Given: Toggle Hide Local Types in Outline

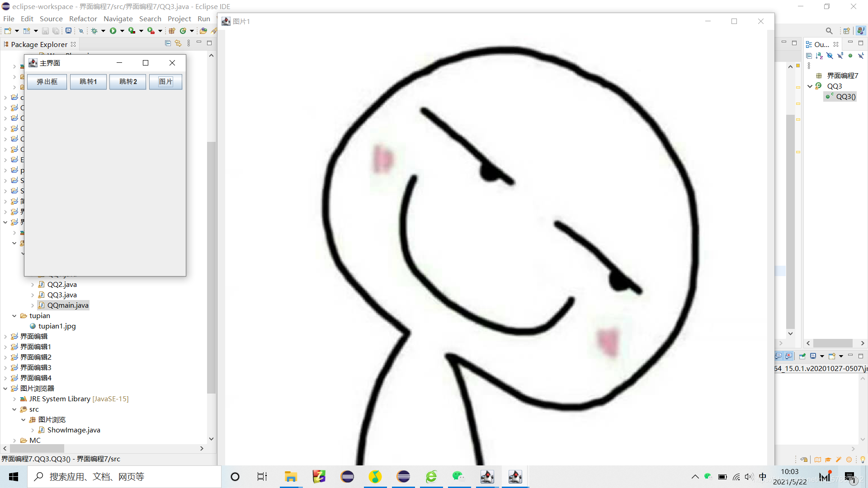Looking at the screenshot, I should [861, 56].
